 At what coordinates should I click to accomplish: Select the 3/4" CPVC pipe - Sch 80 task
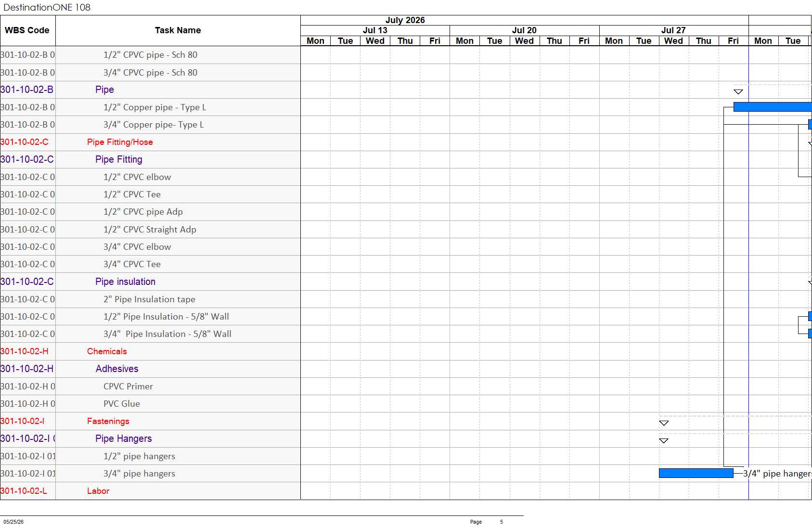pos(150,73)
